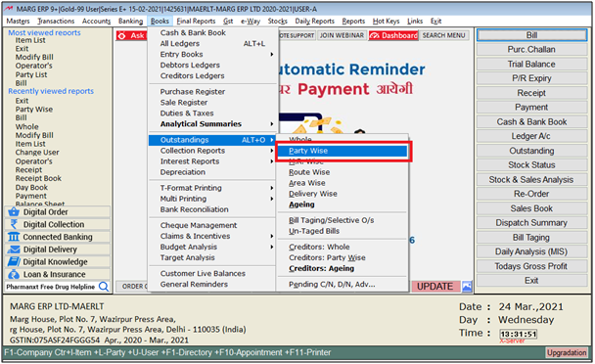The height and width of the screenshot is (364, 595).
Task: Expand the Collection Reports submenu arrow
Action: pyautogui.click(x=272, y=151)
